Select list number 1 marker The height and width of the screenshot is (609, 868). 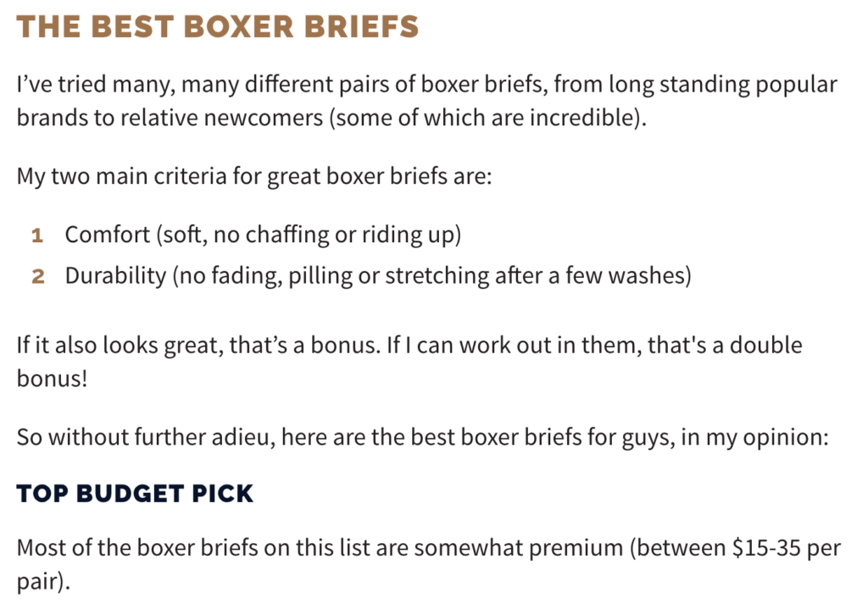click(x=37, y=235)
